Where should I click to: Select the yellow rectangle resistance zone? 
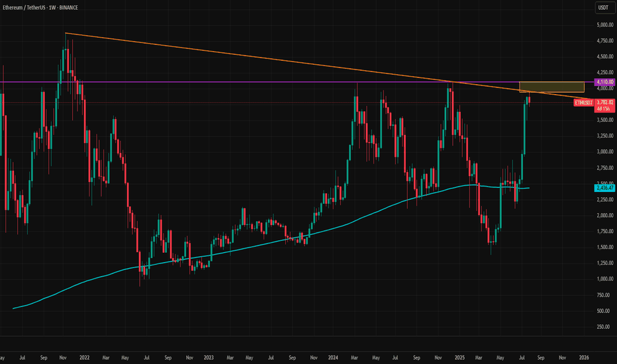(551, 87)
